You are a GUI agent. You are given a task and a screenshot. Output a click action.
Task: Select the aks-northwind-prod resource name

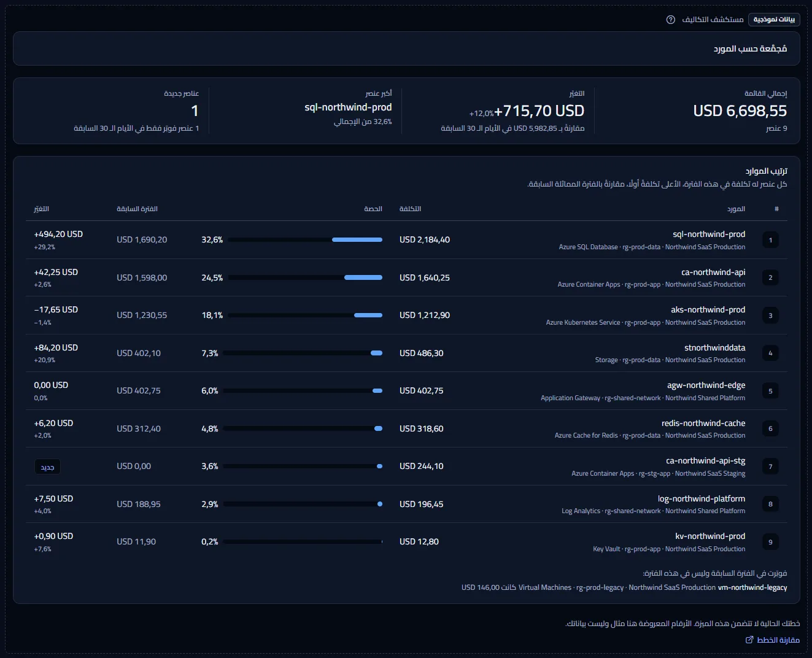[x=708, y=309]
